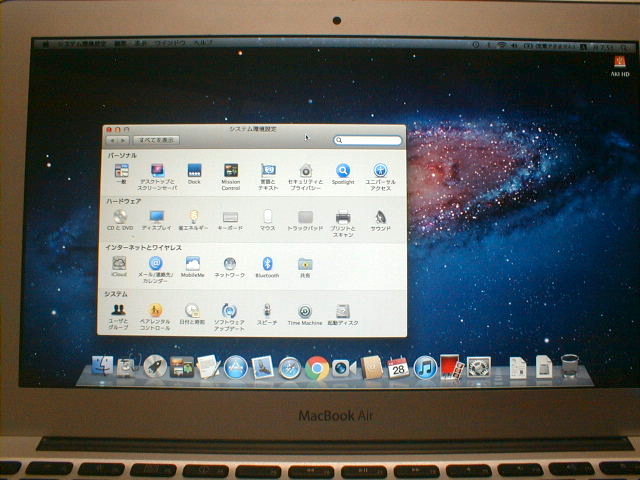Click the battery status in menu bar
Screen dimensions: 640x480
(x=551, y=47)
